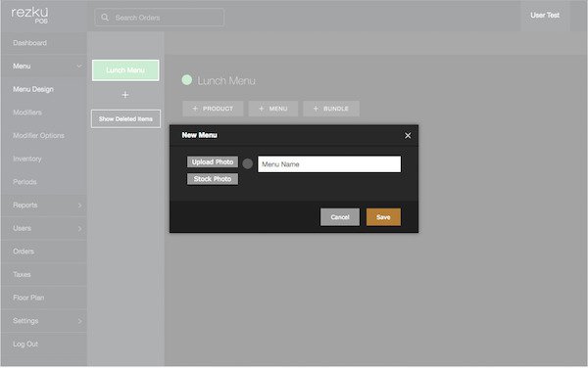Open Modifier Options in sidebar
588x368 pixels.
click(44, 135)
